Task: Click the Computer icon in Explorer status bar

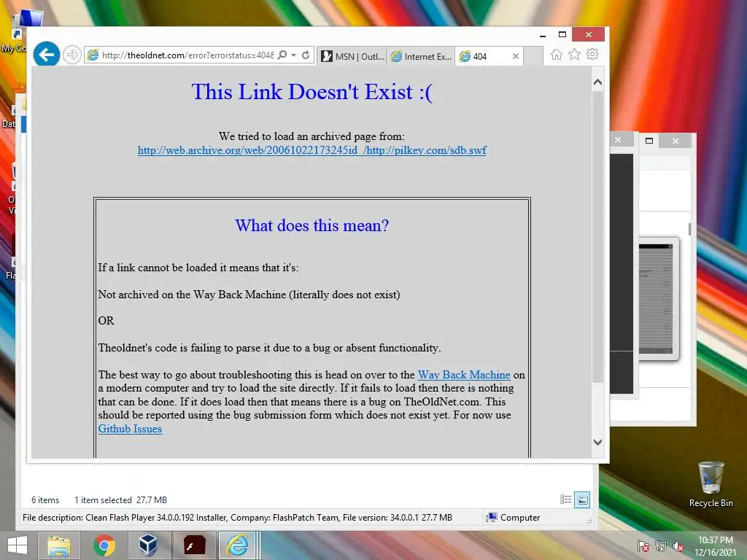Action: (491, 517)
